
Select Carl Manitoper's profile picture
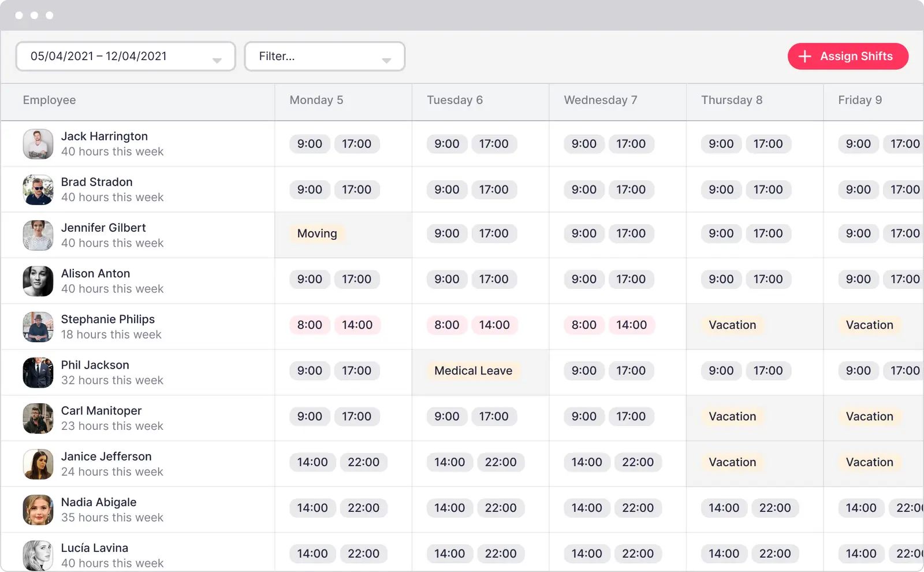[x=38, y=418]
